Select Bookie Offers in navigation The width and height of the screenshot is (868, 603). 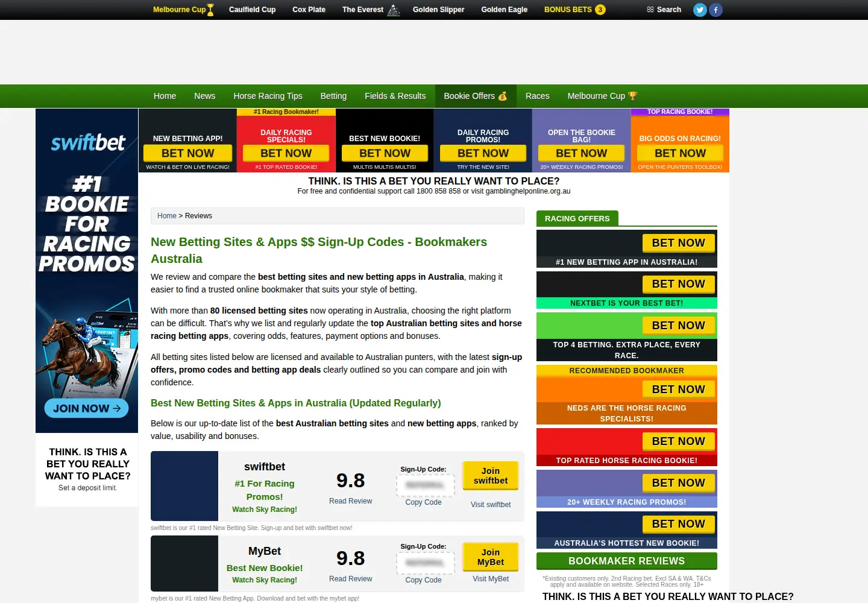[476, 96]
